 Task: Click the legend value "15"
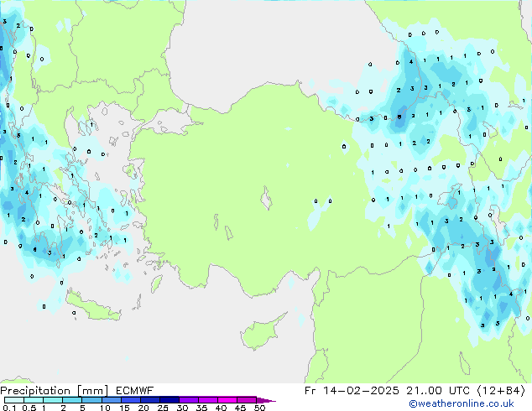click(124, 408)
